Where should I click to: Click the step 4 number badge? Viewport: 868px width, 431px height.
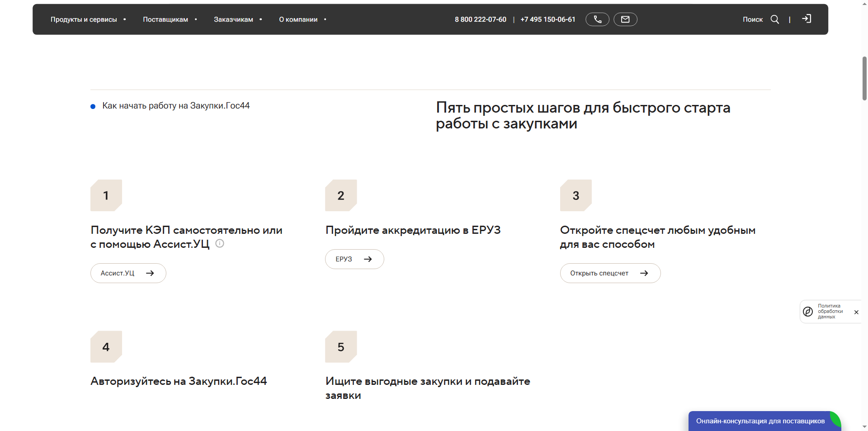tap(106, 347)
